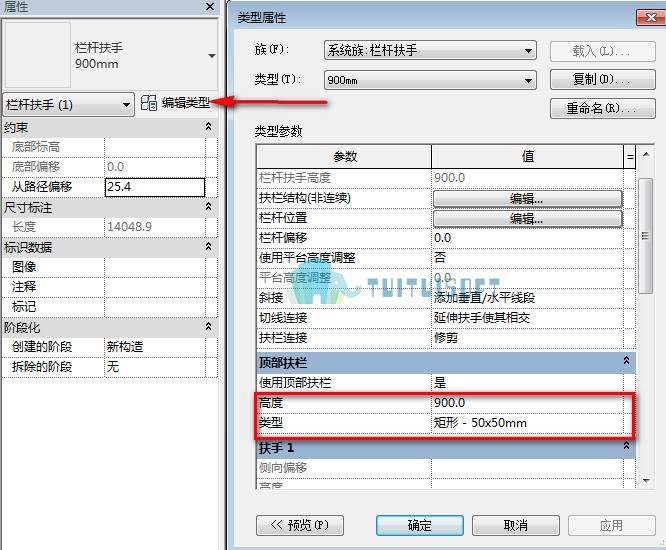Click the parameter list scrollbar thumb

click(x=646, y=236)
